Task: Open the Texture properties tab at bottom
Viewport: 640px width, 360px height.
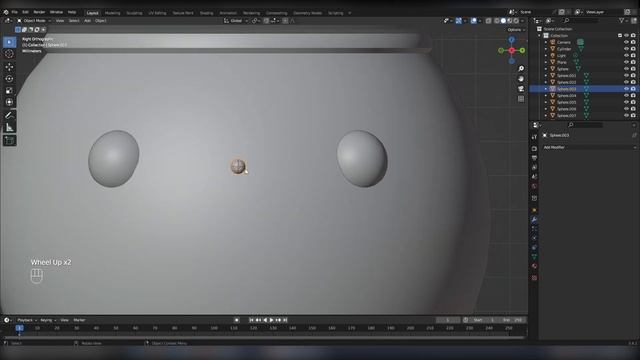Action: (534, 278)
